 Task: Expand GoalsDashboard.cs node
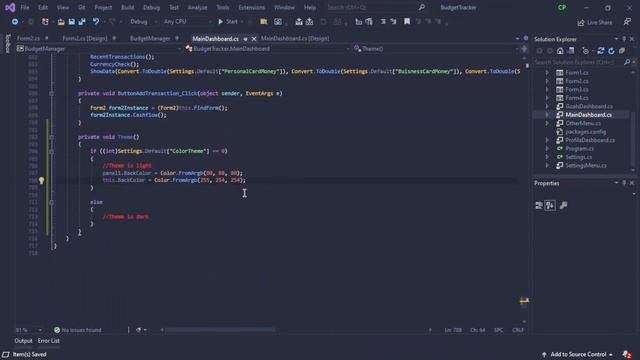[547, 107]
